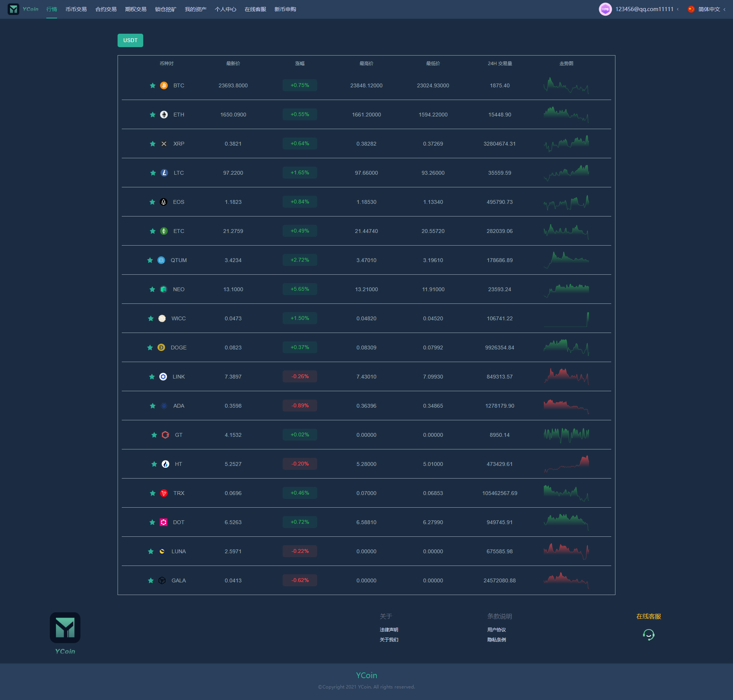The width and height of the screenshot is (733, 700).
Task: Click the TRX coin icon
Action: click(x=164, y=493)
